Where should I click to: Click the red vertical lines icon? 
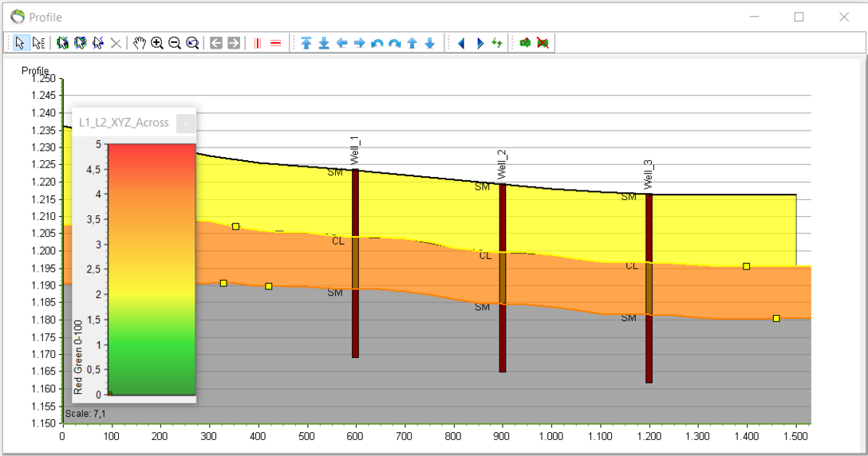258,43
